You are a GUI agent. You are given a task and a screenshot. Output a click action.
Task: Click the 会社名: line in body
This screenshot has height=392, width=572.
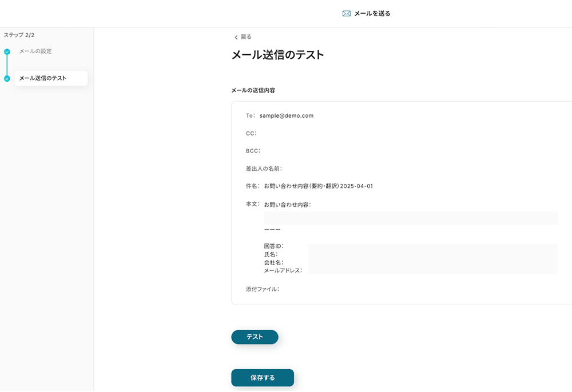tap(273, 262)
